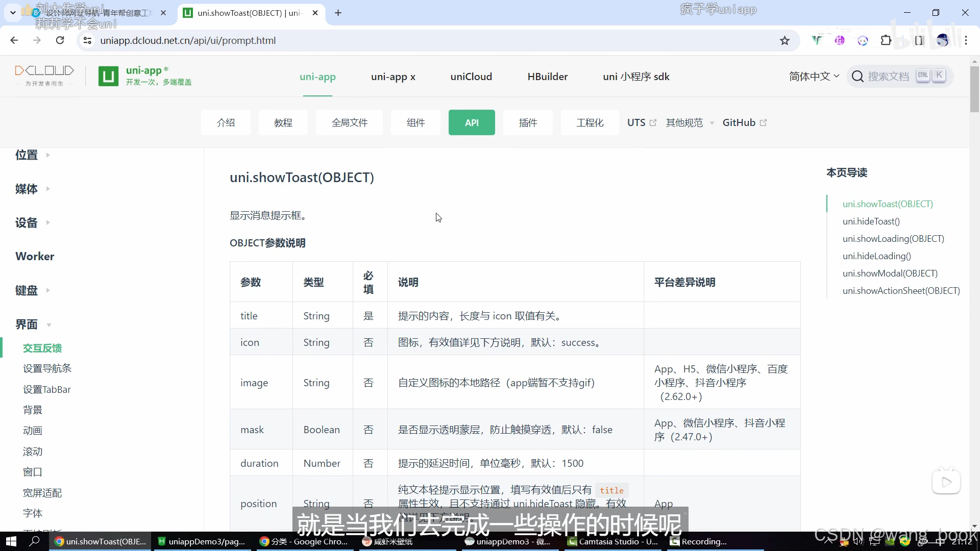Select uni 小程序 sdk navigation tab
Screen dimensions: 980x551
636,77
